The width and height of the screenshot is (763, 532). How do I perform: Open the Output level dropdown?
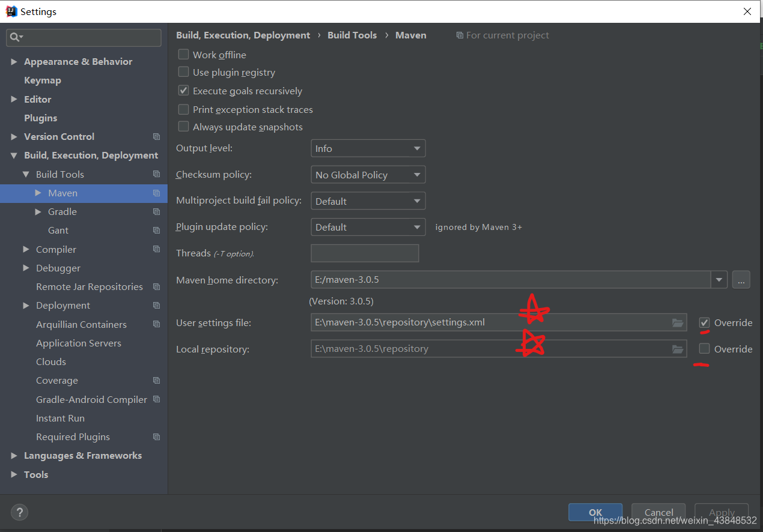click(368, 148)
